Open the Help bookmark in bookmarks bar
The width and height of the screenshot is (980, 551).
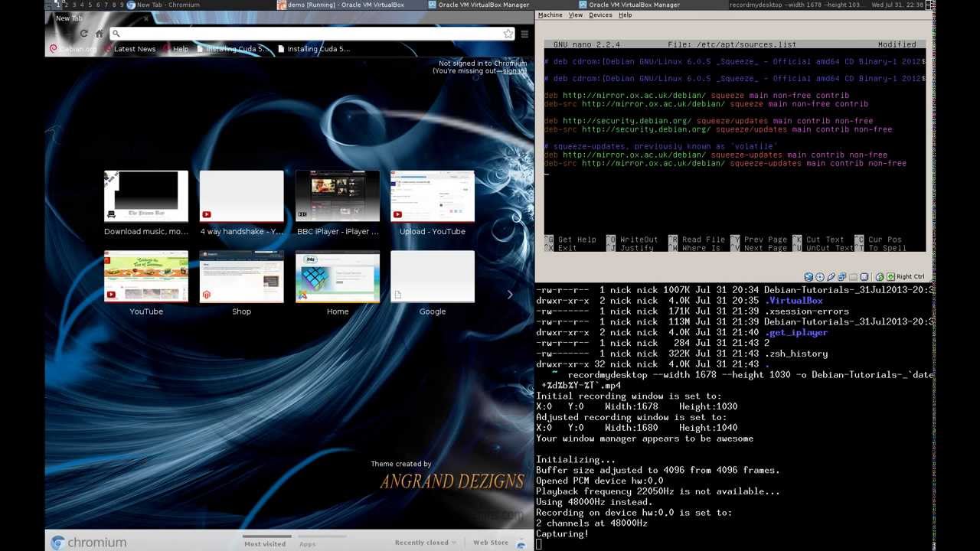175,49
